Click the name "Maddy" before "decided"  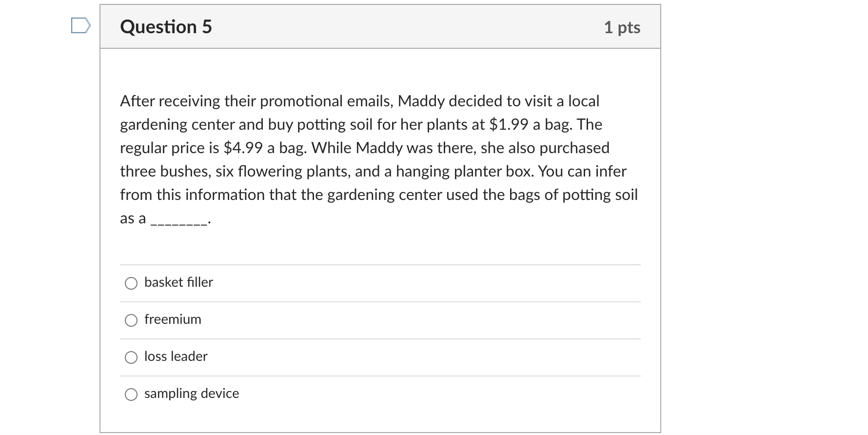(x=421, y=101)
